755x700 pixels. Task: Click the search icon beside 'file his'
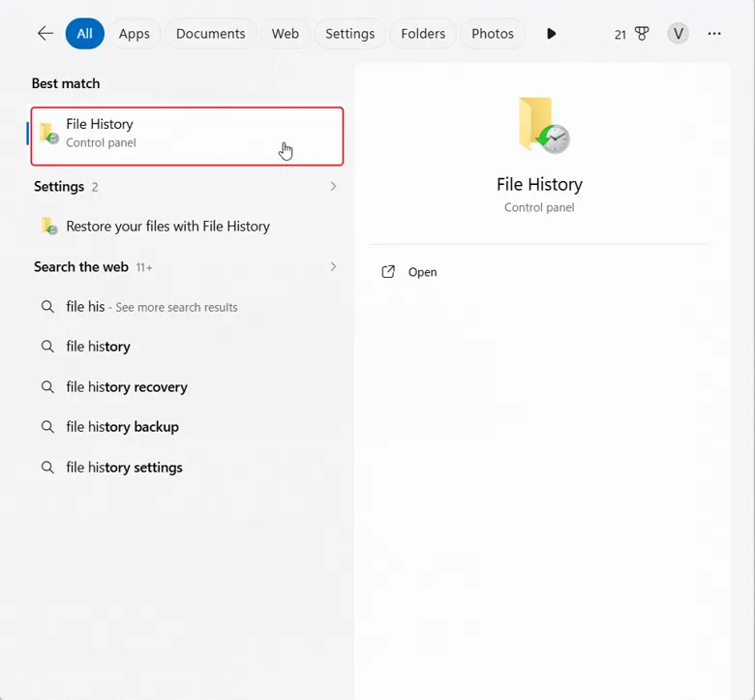[47, 306]
